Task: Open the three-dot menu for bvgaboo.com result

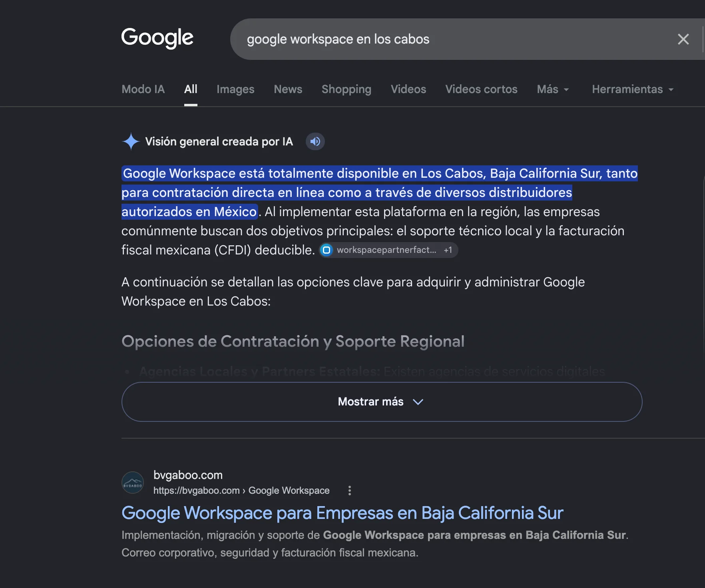Action: [350, 491]
